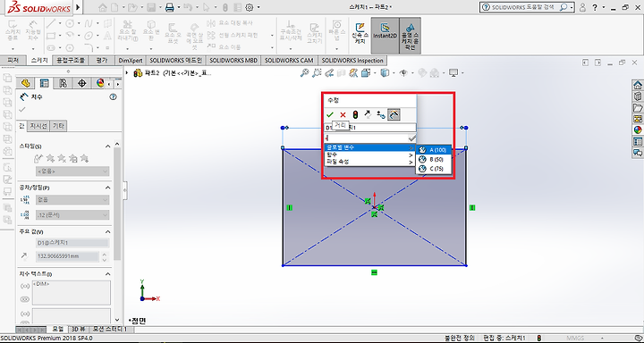The image size is (644, 343).
Task: Open the tolerance type dropdown showing 없음
Action: (72, 200)
